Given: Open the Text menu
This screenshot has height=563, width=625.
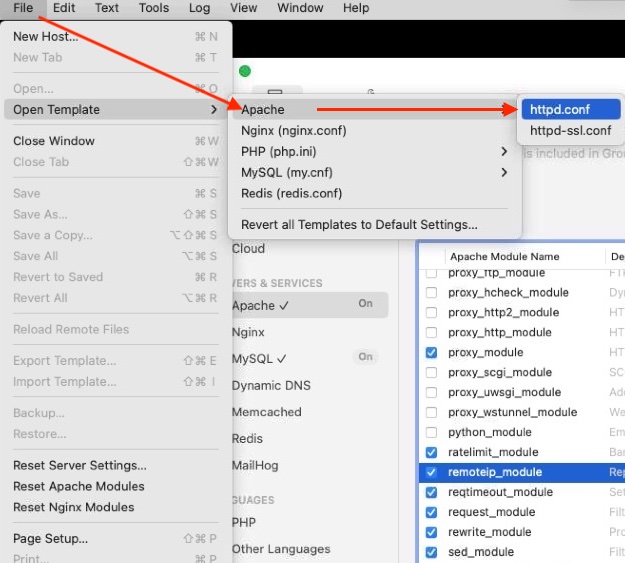Looking at the screenshot, I should 106,8.
